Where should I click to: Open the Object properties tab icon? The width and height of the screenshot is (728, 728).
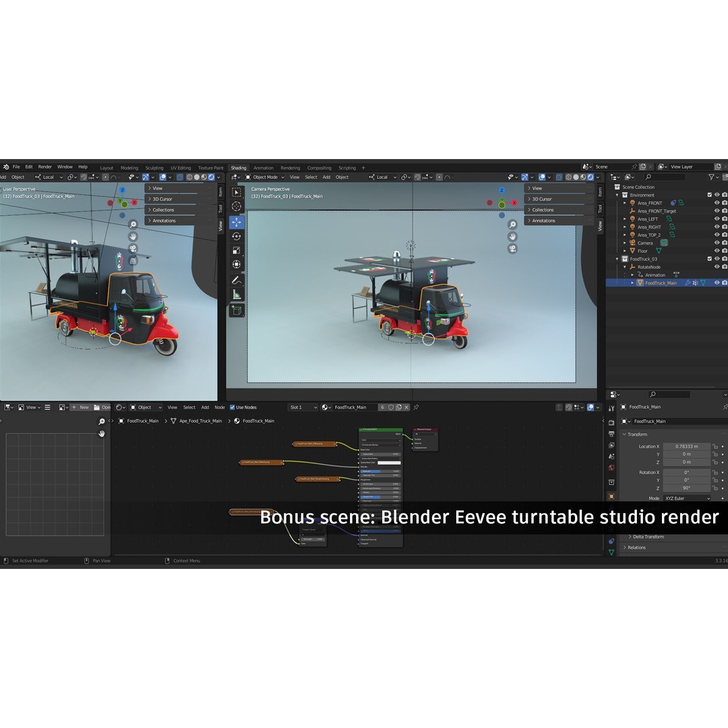pyautogui.click(x=611, y=496)
